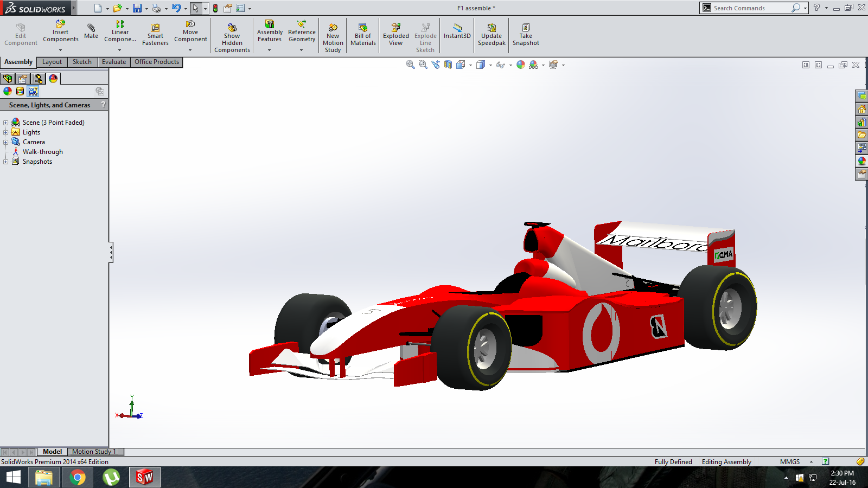Select the Model tab
Image resolution: width=868 pixels, height=488 pixels.
pos(53,452)
